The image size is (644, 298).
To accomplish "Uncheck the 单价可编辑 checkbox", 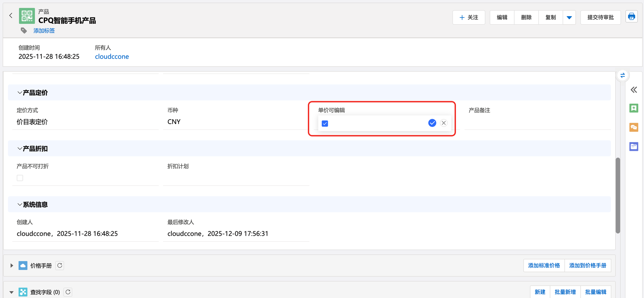I will pos(325,124).
